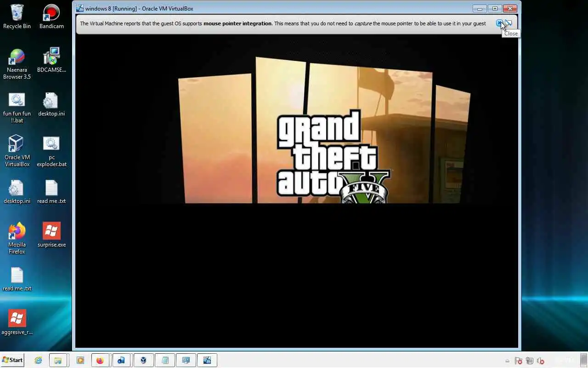Switch to VirtualBox cube taskbar button
Viewport: 588px width, 368px height.
click(x=143, y=360)
